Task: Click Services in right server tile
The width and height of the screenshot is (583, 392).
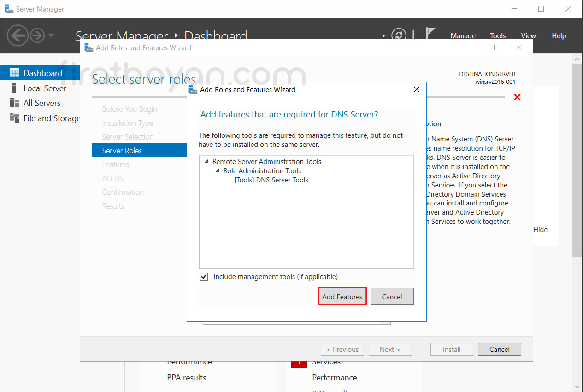Action: coord(326,362)
